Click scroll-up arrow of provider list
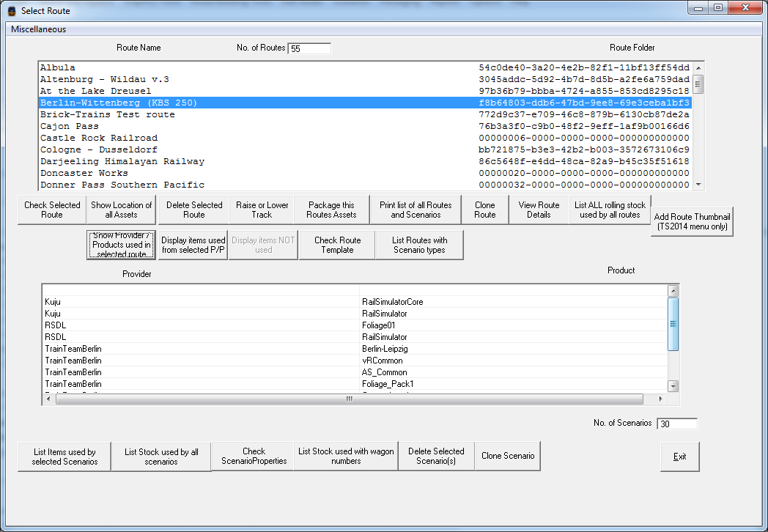Image resolution: width=768 pixels, height=532 pixels. coord(673,291)
